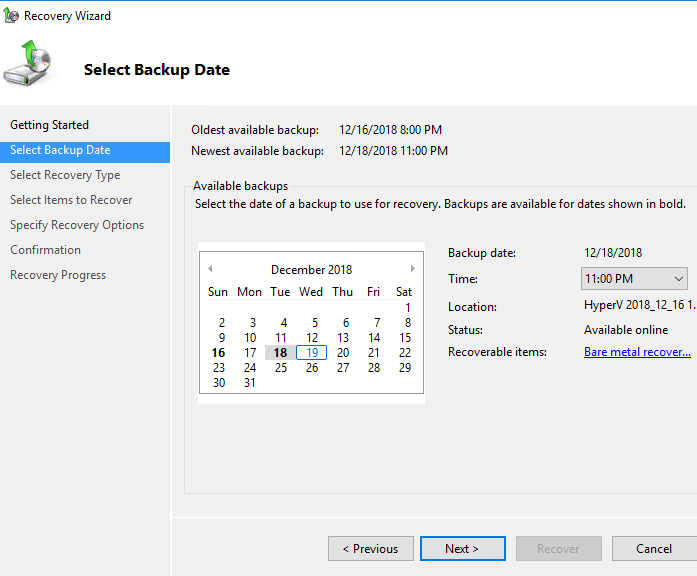Click the backup drive header icon
This screenshot has width=697, height=576.
(x=28, y=63)
